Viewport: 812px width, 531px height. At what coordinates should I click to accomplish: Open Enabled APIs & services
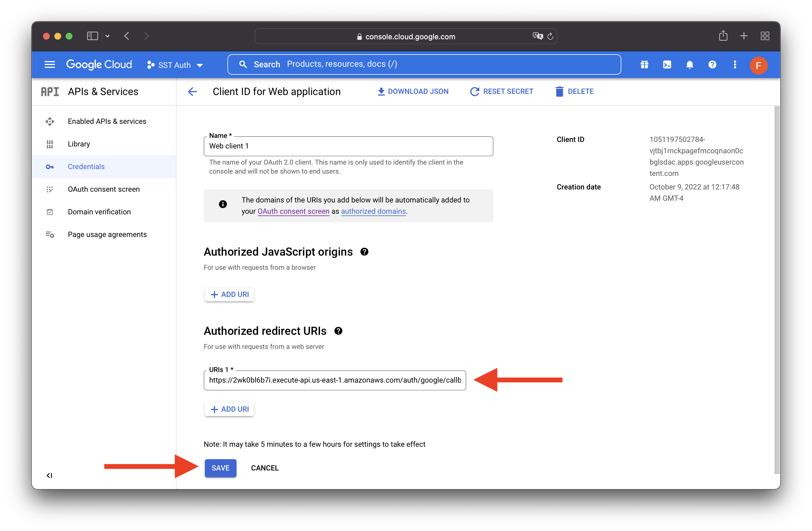(x=104, y=121)
